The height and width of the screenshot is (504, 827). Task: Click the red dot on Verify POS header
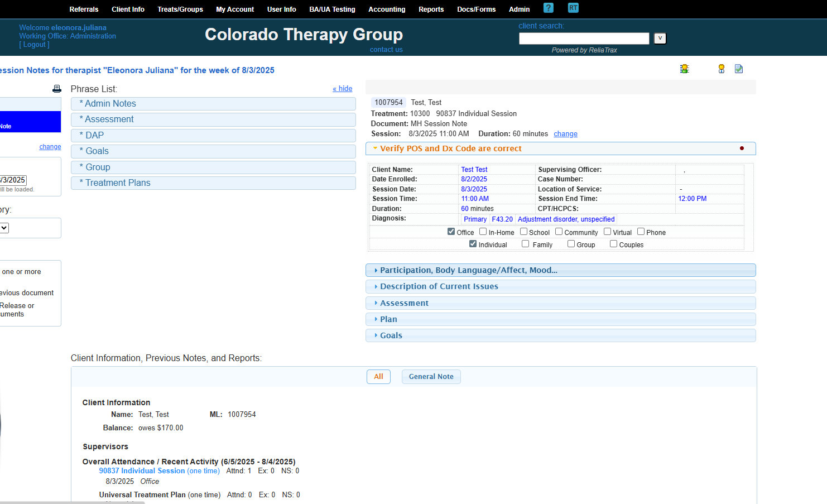point(741,148)
